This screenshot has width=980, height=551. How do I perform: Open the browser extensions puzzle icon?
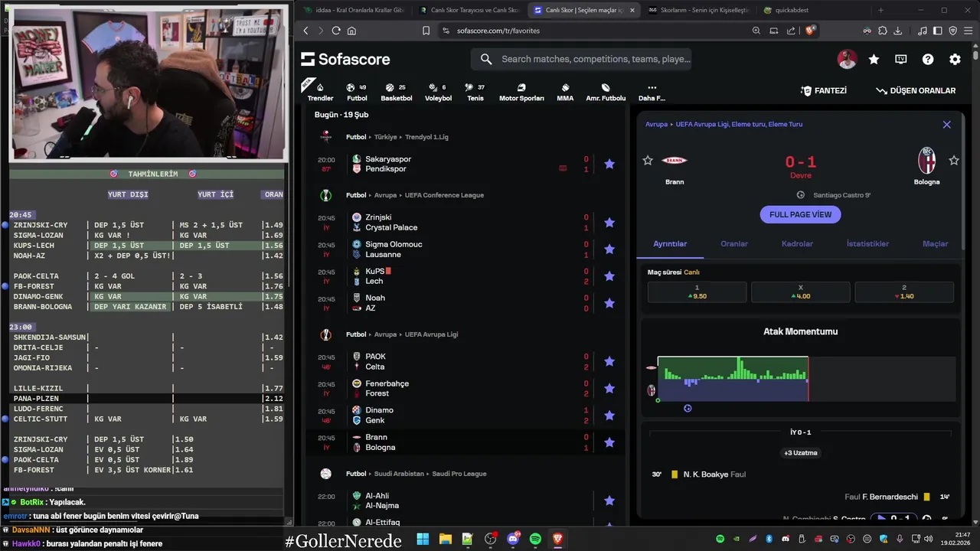[883, 31]
